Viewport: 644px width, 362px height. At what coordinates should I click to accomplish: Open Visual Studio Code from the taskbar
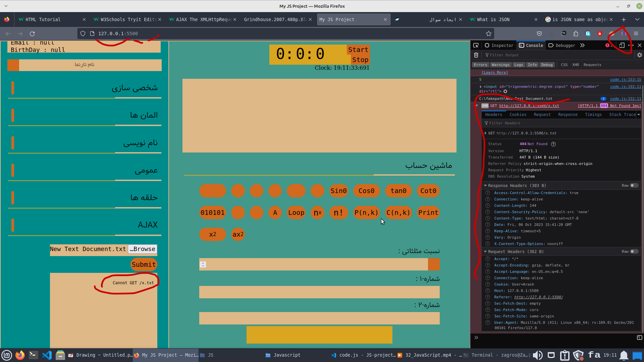(x=47, y=355)
